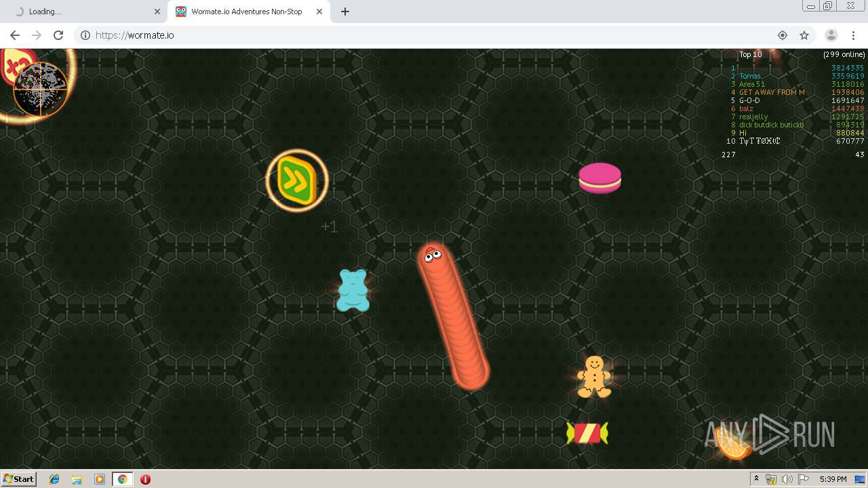Viewport: 868px width, 488px height.
Task: Go forward in browser history
Action: pos(37,35)
